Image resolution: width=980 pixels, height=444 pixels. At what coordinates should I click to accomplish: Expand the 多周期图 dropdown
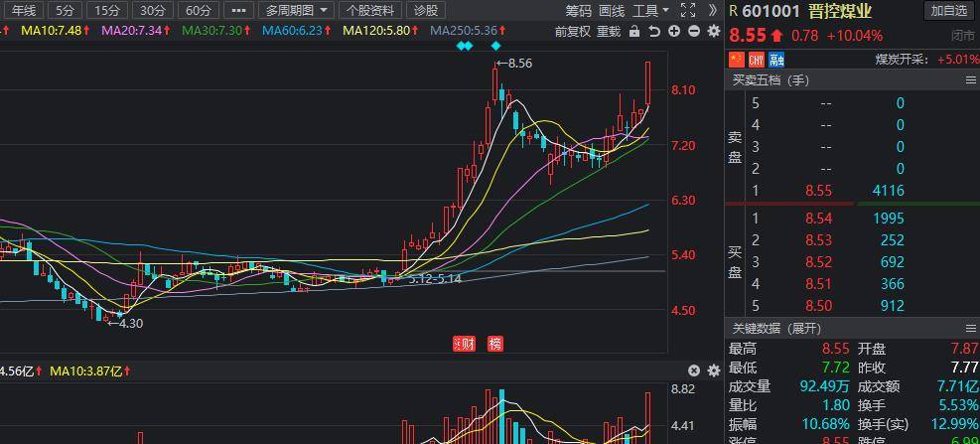(296, 10)
